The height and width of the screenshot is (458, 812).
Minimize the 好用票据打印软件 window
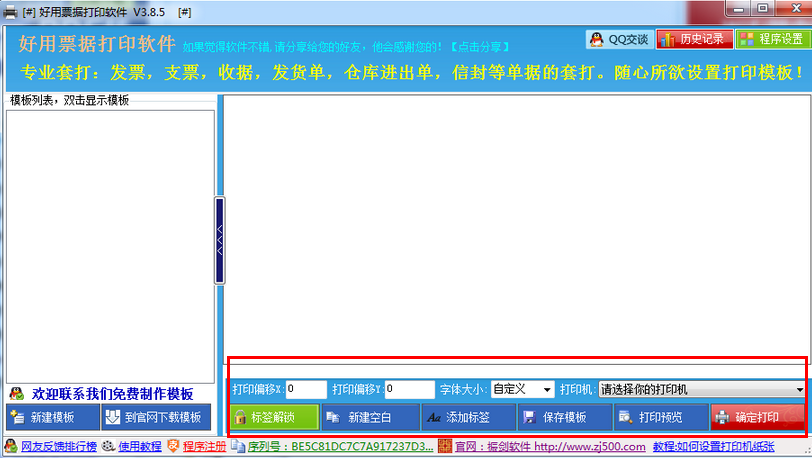click(x=739, y=9)
